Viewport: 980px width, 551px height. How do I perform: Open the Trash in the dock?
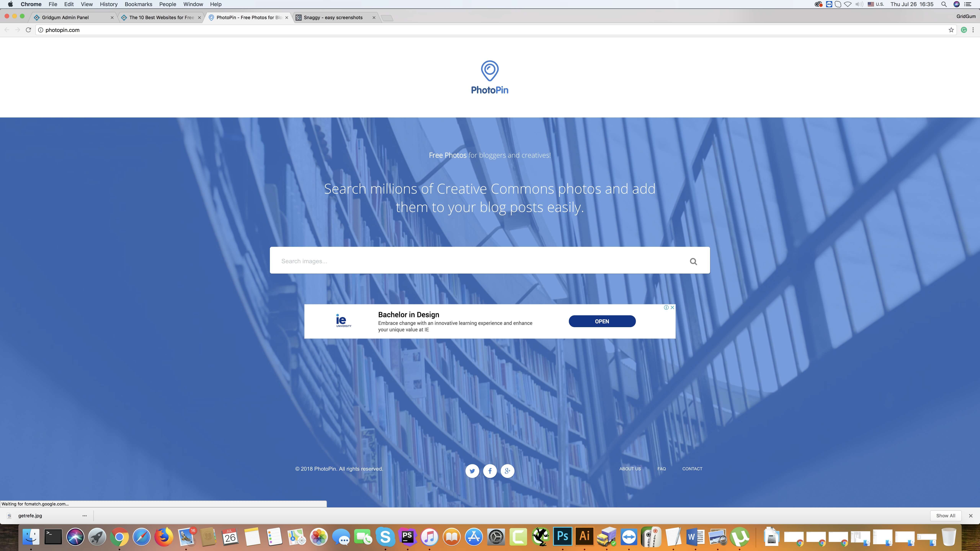point(949,537)
